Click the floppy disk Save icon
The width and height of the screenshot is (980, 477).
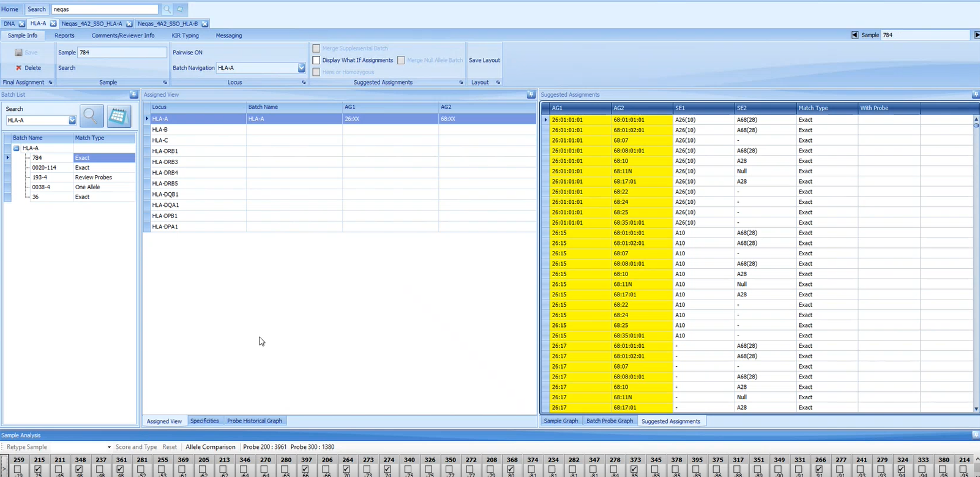pos(18,53)
